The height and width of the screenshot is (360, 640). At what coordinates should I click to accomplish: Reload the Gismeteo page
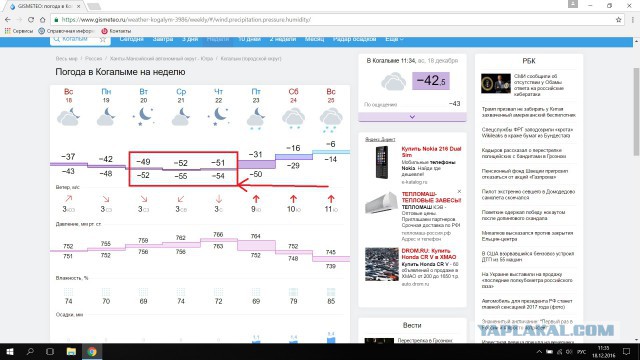[31, 20]
